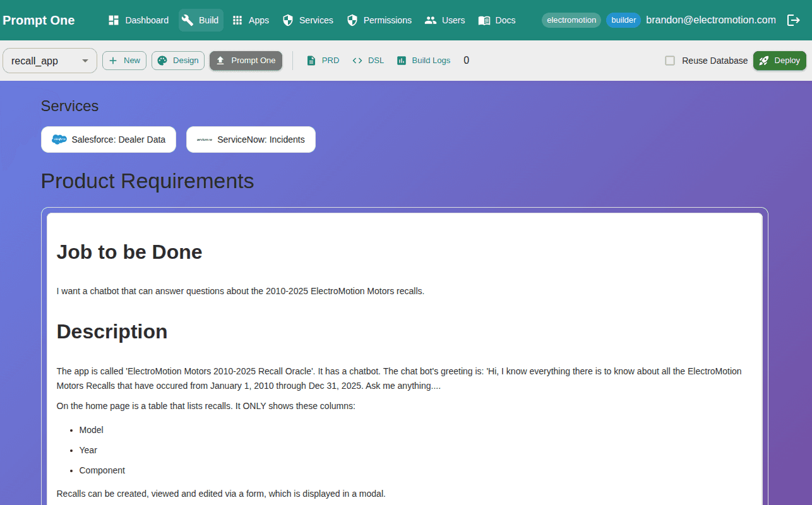Screen dimensions: 812x505
Task: Click the Docs book icon
Action: click(483, 20)
